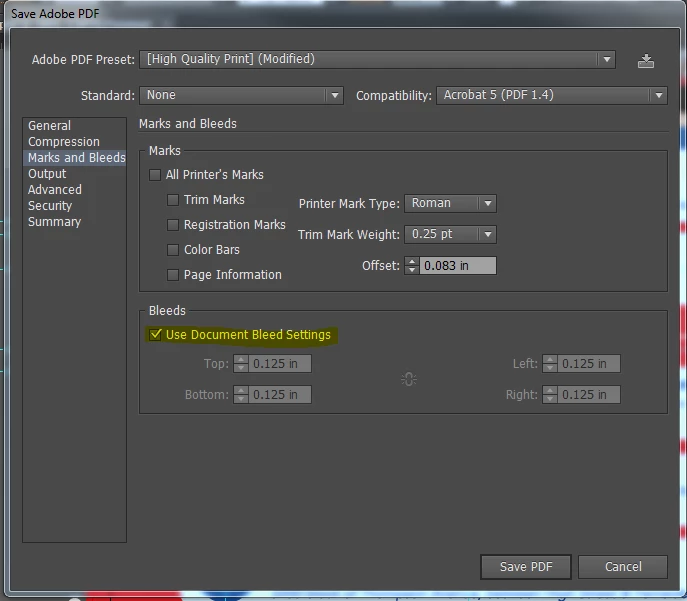Toggle Registration Marks checkbox
Screen dimensions: 687x601
pyautogui.click(x=173, y=225)
